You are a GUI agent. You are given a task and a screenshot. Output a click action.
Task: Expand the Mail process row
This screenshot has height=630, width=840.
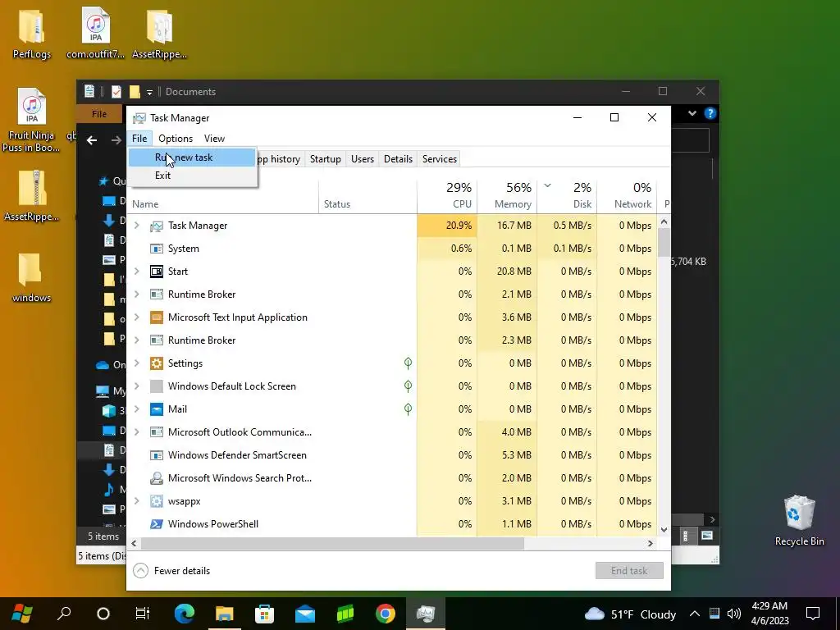(x=137, y=409)
